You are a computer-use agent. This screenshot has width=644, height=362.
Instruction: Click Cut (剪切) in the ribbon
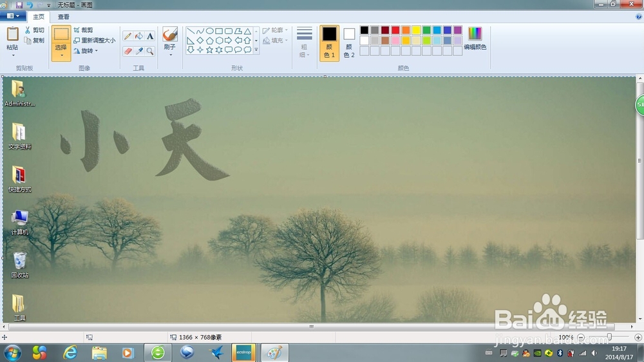[35, 30]
